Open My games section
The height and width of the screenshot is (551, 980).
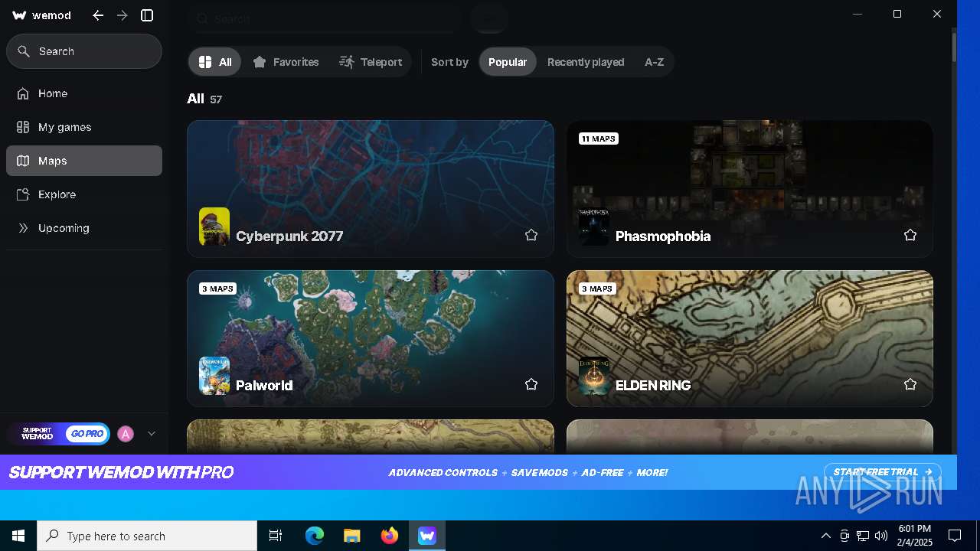tap(84, 127)
